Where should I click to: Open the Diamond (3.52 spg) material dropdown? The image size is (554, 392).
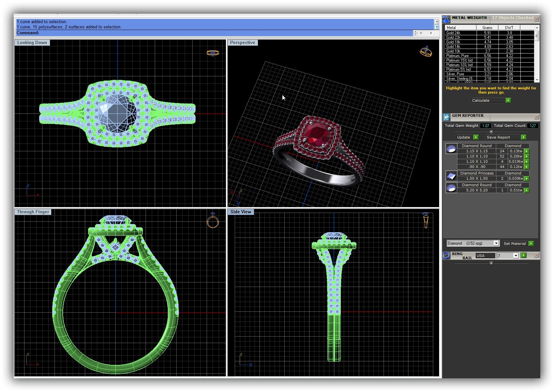coord(496,243)
